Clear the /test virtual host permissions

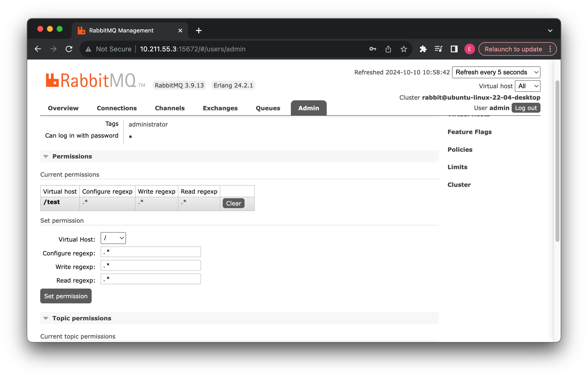233,203
